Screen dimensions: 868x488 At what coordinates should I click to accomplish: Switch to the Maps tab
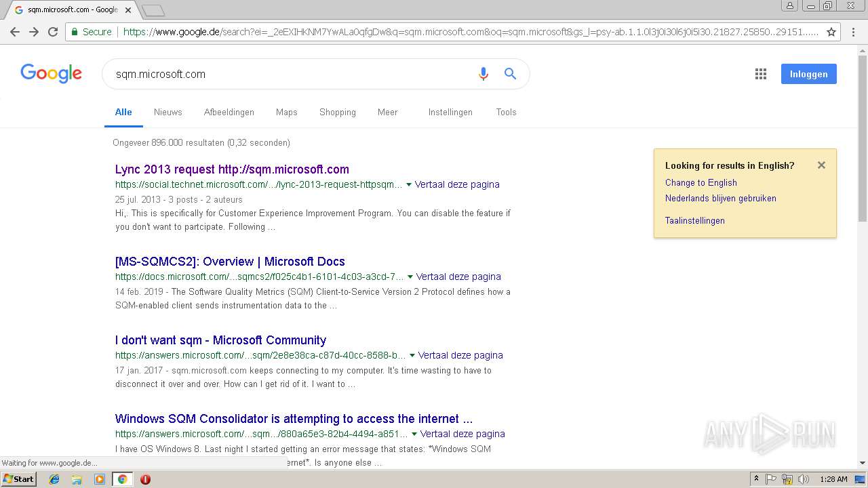[287, 113]
